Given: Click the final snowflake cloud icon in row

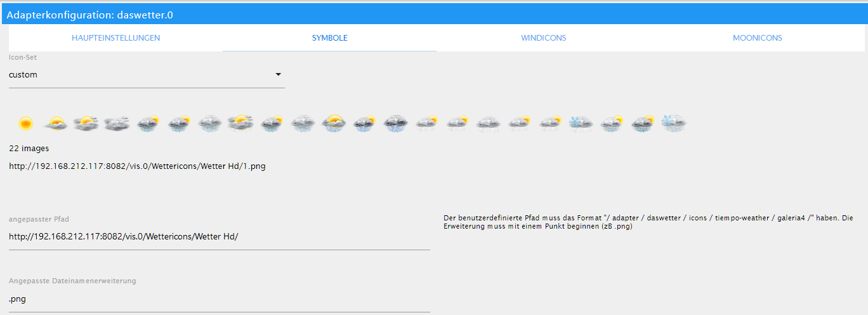Looking at the screenshot, I should (673, 123).
